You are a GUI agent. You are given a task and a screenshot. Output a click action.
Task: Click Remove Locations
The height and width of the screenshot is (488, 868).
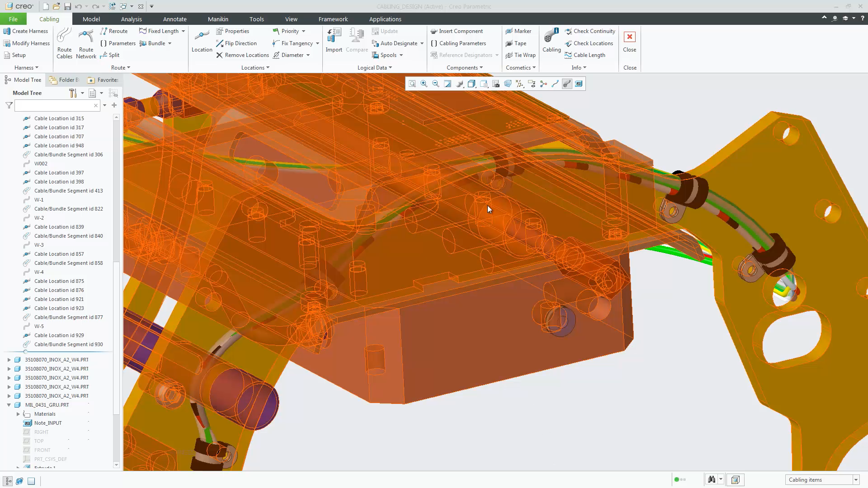(x=242, y=55)
